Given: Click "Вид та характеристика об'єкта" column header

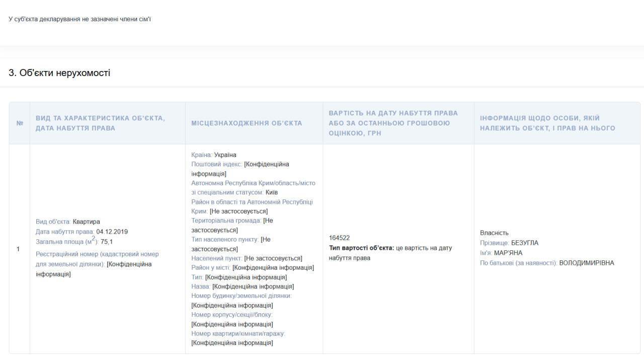Looking at the screenshot, I should click(x=100, y=123).
